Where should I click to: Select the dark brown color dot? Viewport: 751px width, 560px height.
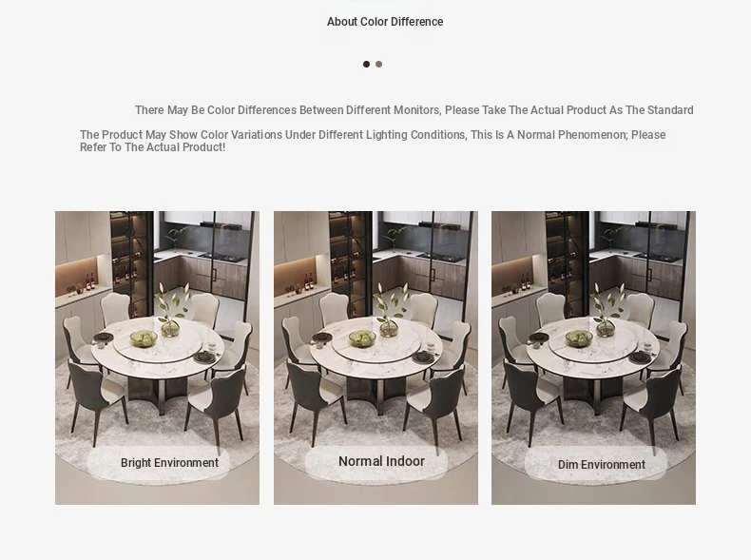tap(366, 65)
